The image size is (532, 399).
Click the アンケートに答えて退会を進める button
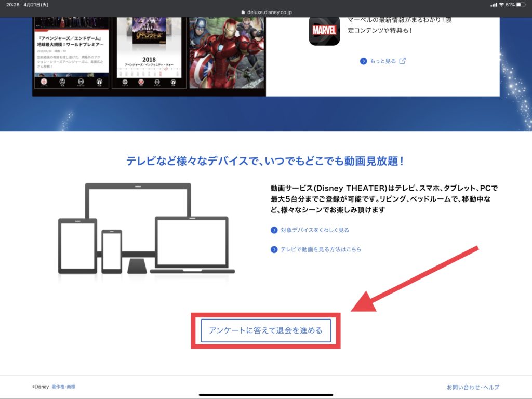pos(265,330)
